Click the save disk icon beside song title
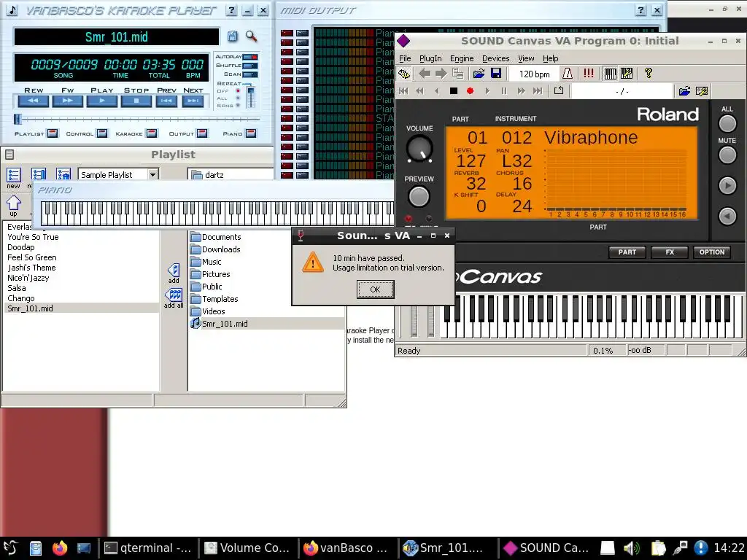The image size is (747, 560). (x=232, y=36)
